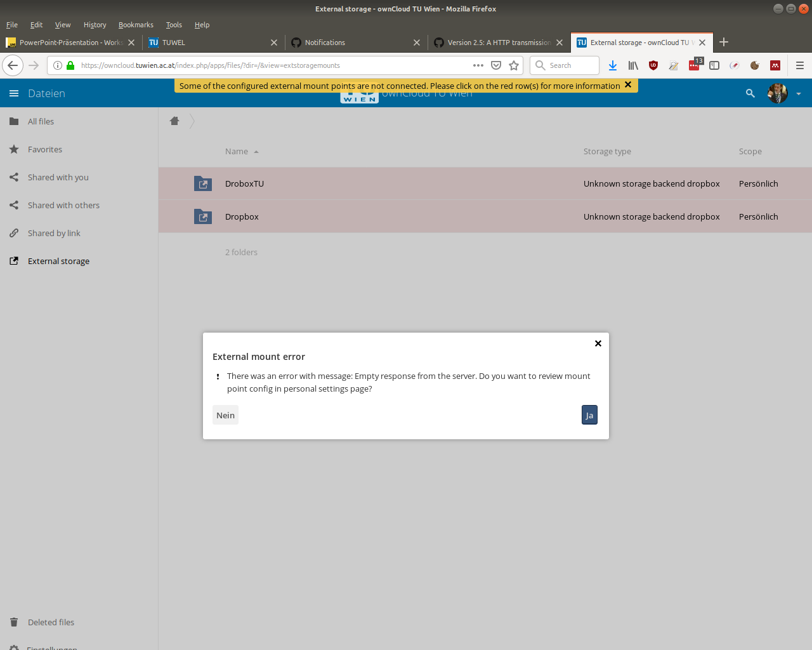Click the red extension with 13 badge
Image resolution: width=812 pixels, height=650 pixels.
pyautogui.click(x=695, y=64)
